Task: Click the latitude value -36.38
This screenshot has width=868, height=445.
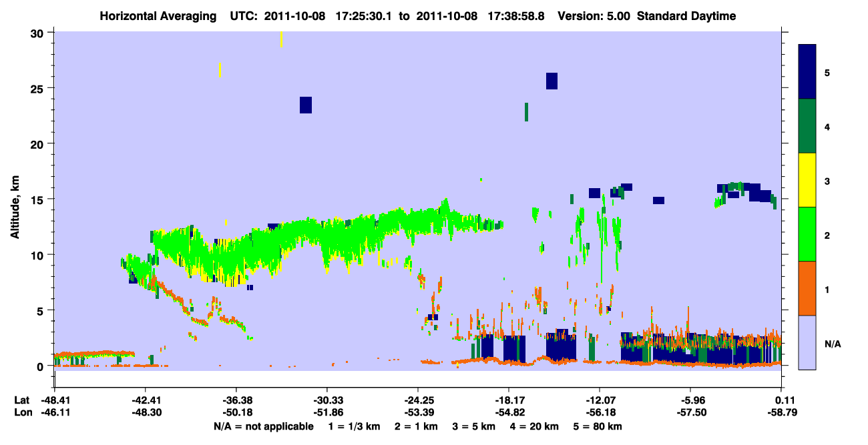Action: pyautogui.click(x=236, y=401)
